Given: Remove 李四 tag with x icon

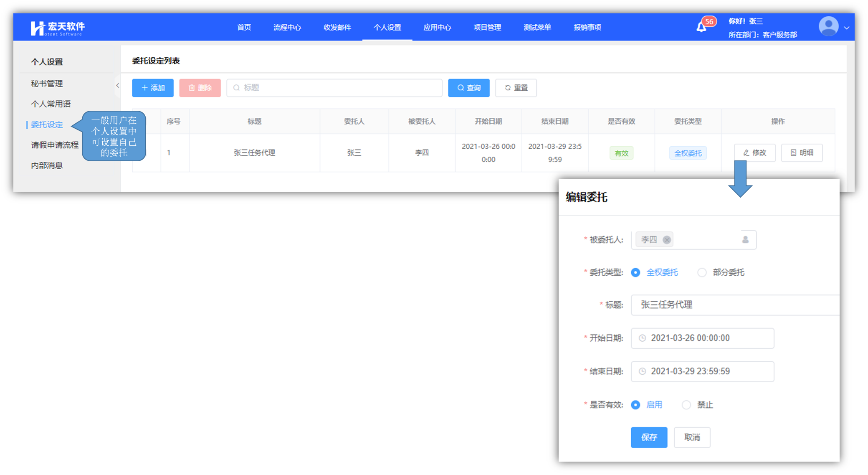Looking at the screenshot, I should click(x=667, y=240).
